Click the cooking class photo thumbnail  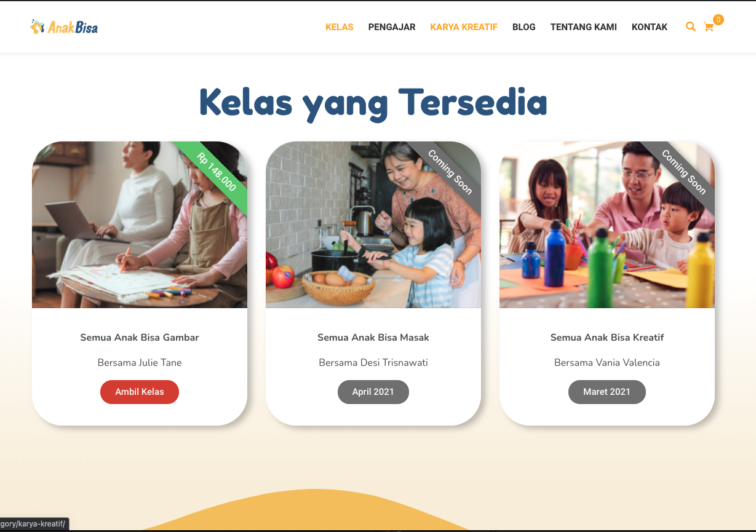pyautogui.click(x=373, y=224)
